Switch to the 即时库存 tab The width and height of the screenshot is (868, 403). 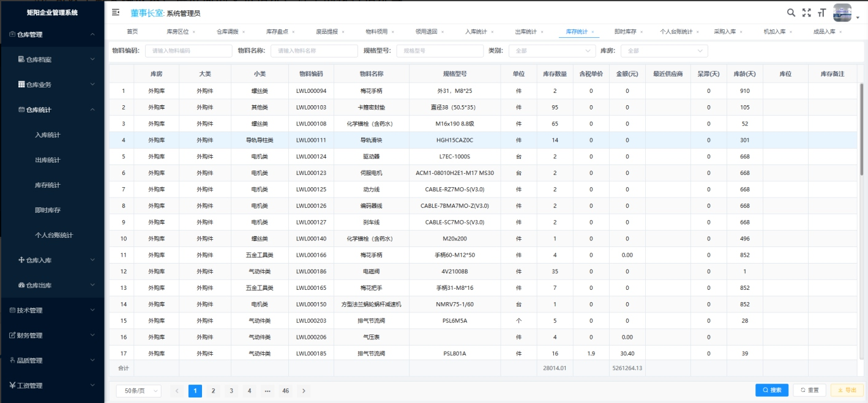pos(625,32)
